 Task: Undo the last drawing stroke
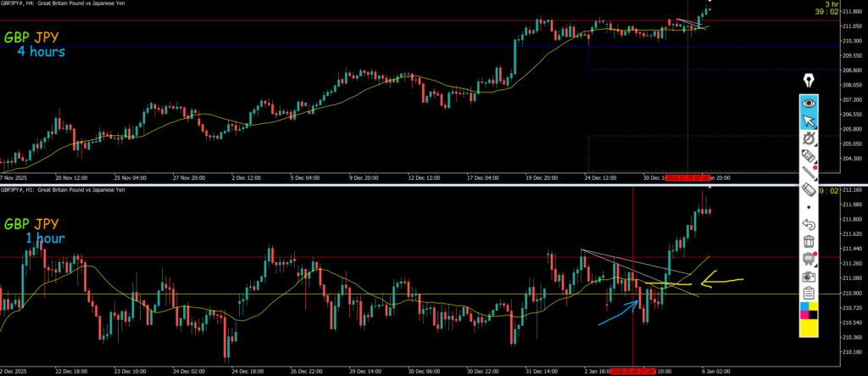[809, 225]
